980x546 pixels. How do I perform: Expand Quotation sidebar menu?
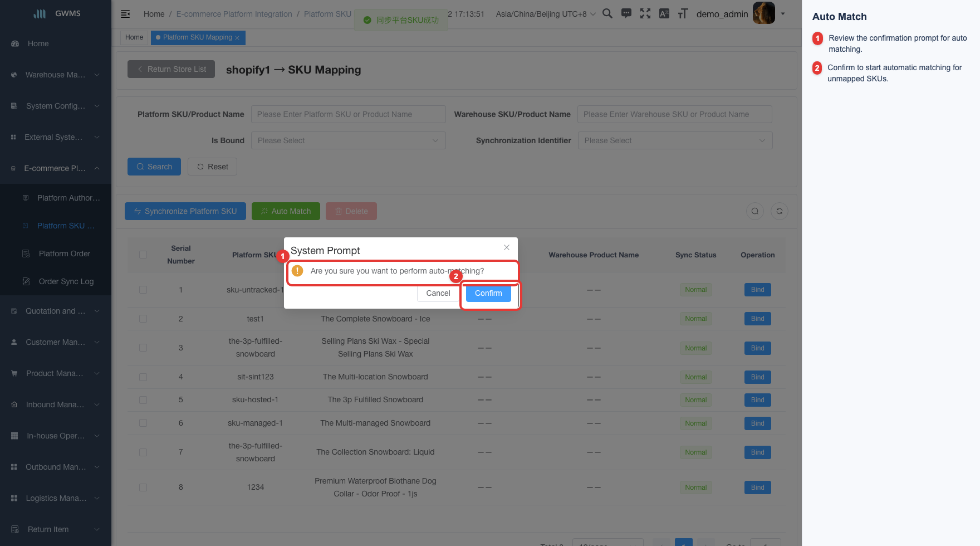56,311
